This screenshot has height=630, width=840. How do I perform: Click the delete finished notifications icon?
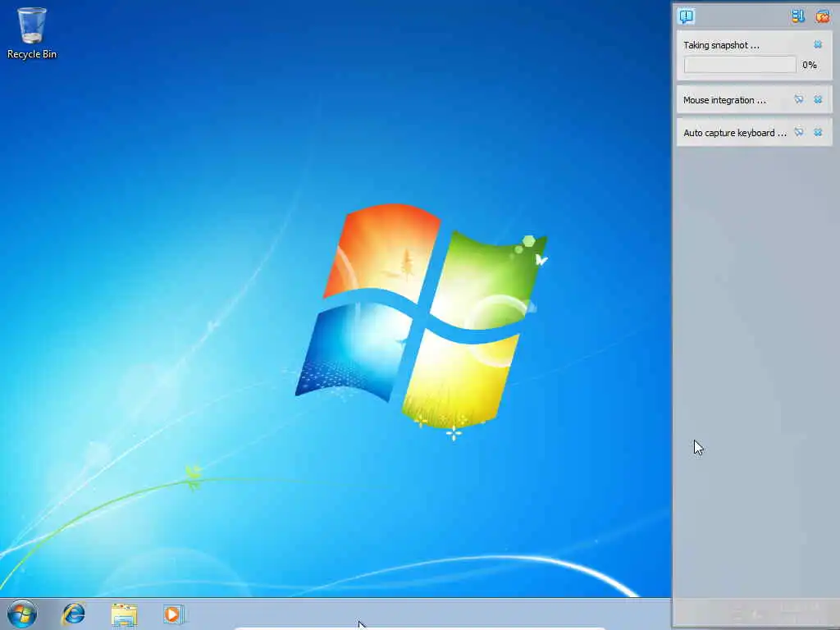click(822, 16)
